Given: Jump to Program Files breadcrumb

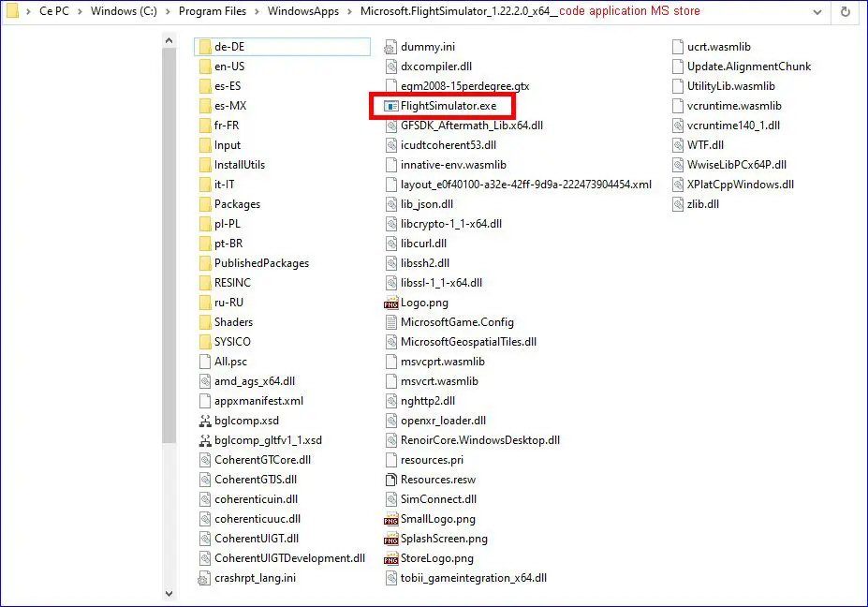Looking at the screenshot, I should point(212,11).
